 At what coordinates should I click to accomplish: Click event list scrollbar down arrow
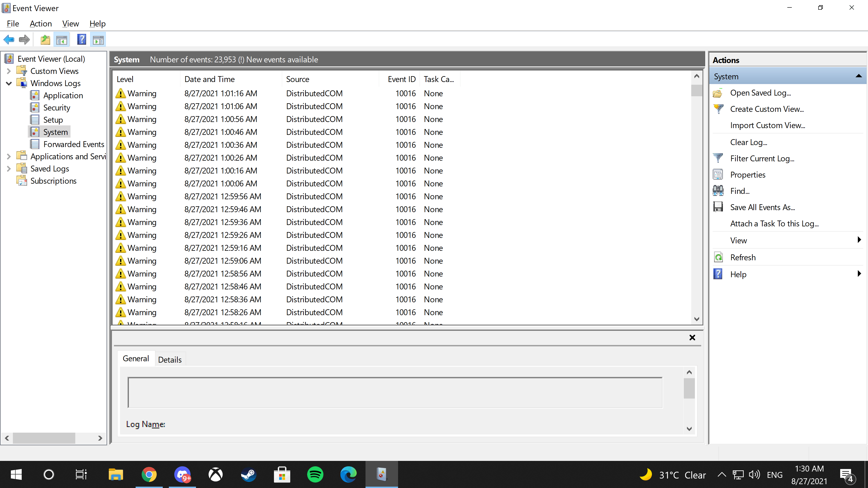pos(696,319)
